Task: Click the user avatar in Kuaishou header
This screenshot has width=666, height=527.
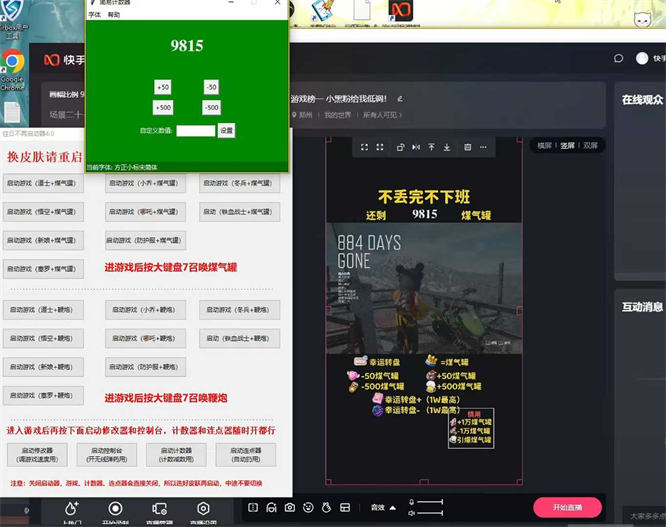Action: 642,58
